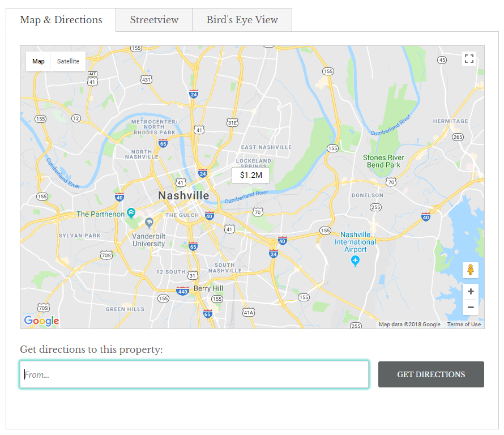Click the South Nashville label
Viewport: 504px width, 435px height.
pyautogui.click(x=225, y=268)
